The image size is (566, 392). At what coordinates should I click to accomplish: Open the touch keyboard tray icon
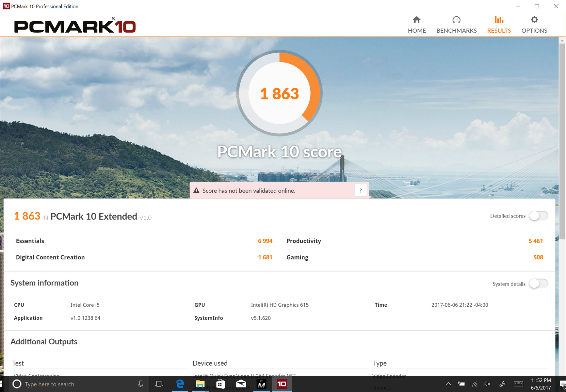click(x=518, y=384)
